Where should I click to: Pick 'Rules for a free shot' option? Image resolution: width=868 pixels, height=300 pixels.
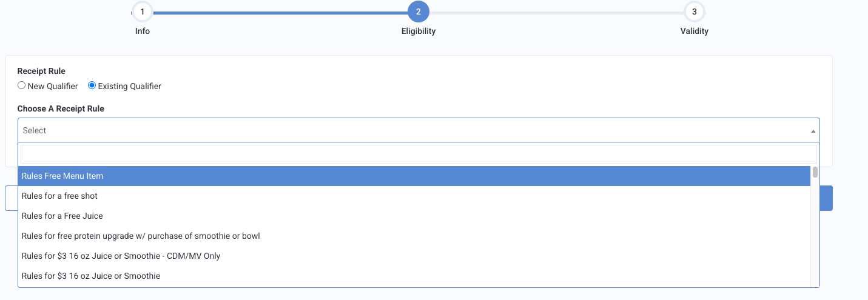pos(414,196)
